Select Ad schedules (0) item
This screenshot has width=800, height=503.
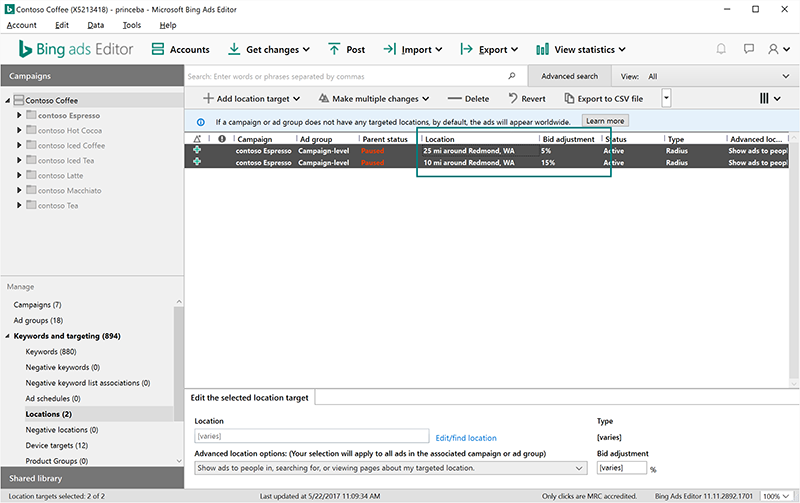[53, 398]
